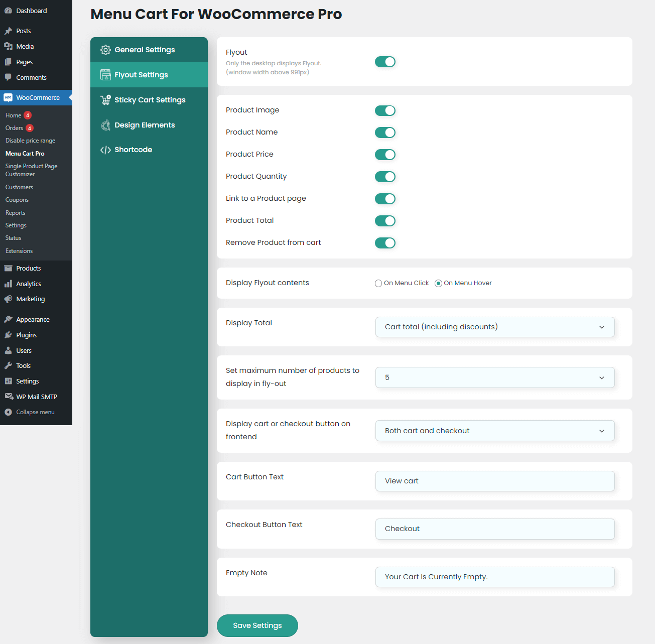This screenshot has width=655, height=644.
Task: Open the WooCommerce Status link
Action: click(14, 238)
